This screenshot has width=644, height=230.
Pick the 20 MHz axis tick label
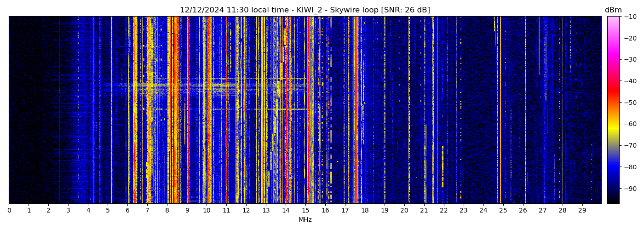click(404, 211)
